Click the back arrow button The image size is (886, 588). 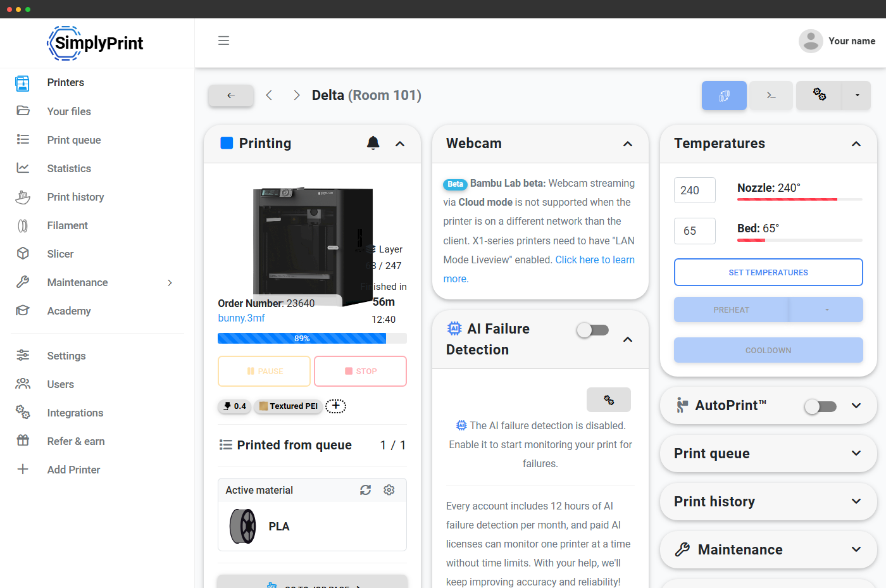click(x=231, y=96)
